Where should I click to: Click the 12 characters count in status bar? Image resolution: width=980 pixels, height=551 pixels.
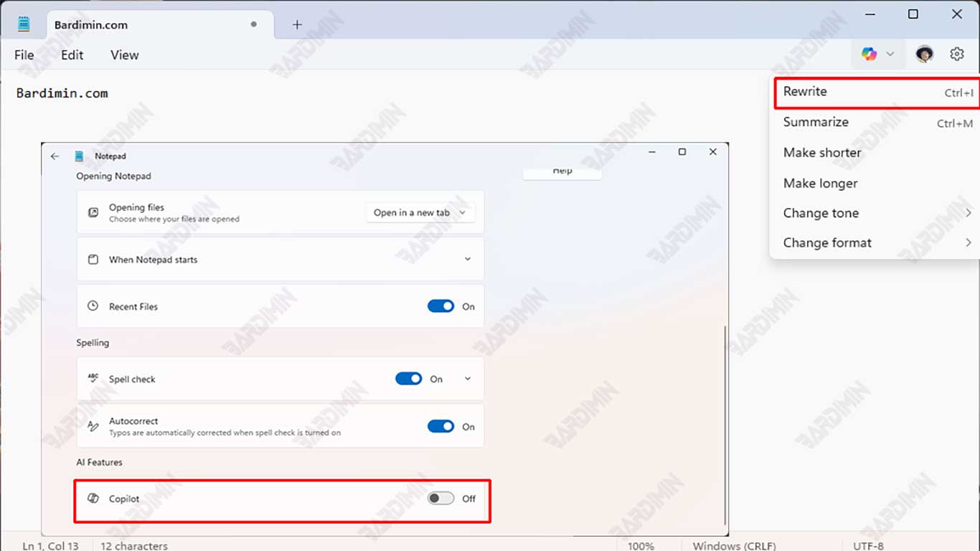[x=133, y=546]
